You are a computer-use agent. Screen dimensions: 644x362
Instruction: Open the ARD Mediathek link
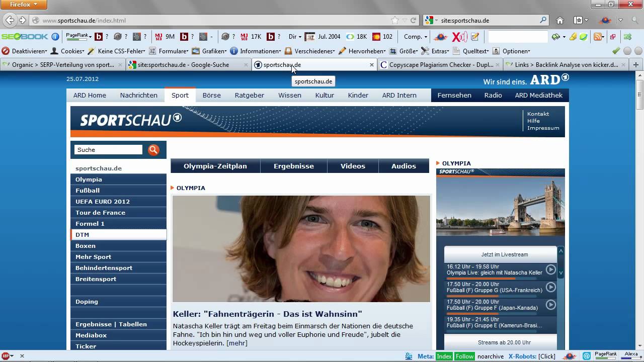pos(539,95)
